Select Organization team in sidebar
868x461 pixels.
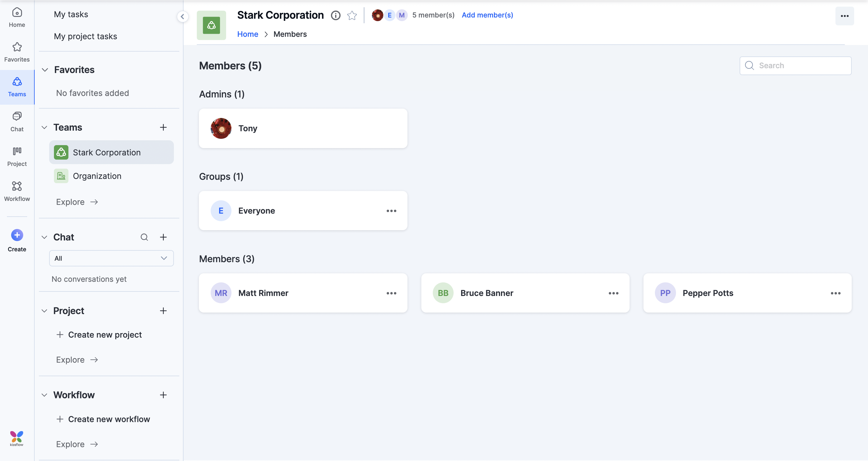pyautogui.click(x=111, y=176)
